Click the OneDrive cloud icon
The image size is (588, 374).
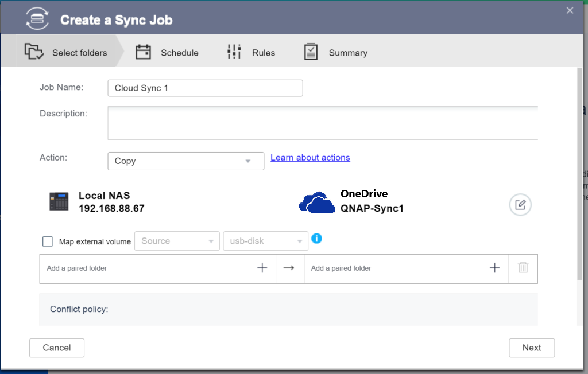click(x=317, y=202)
